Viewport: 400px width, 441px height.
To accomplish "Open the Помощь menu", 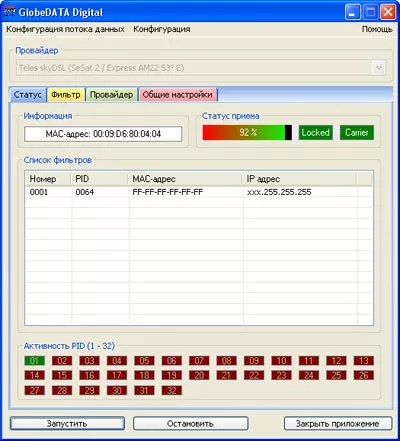I will (377, 29).
